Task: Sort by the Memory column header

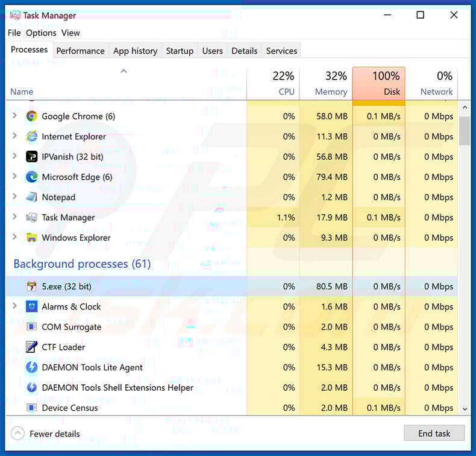Action: (326, 84)
